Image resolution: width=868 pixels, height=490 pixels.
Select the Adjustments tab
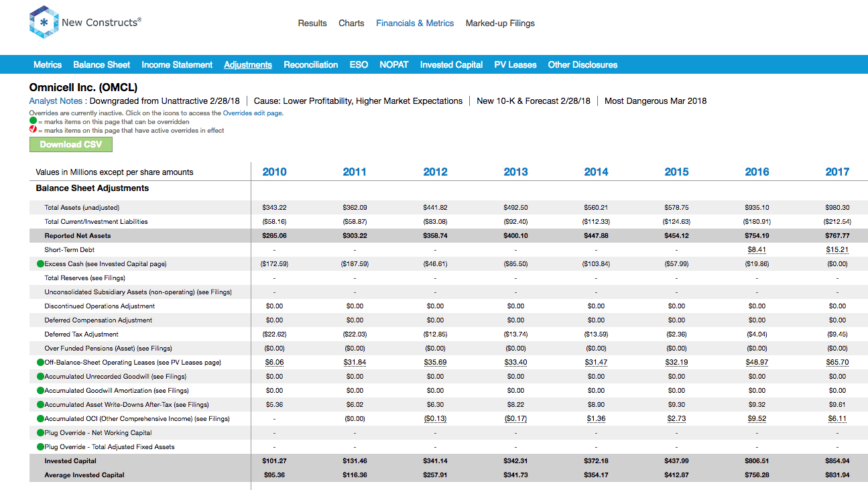tap(248, 65)
